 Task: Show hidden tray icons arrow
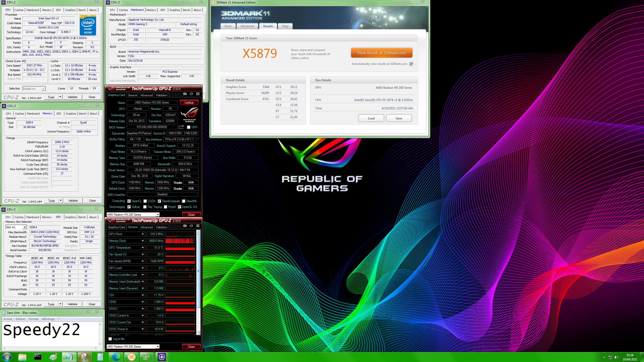pyautogui.click(x=604, y=357)
